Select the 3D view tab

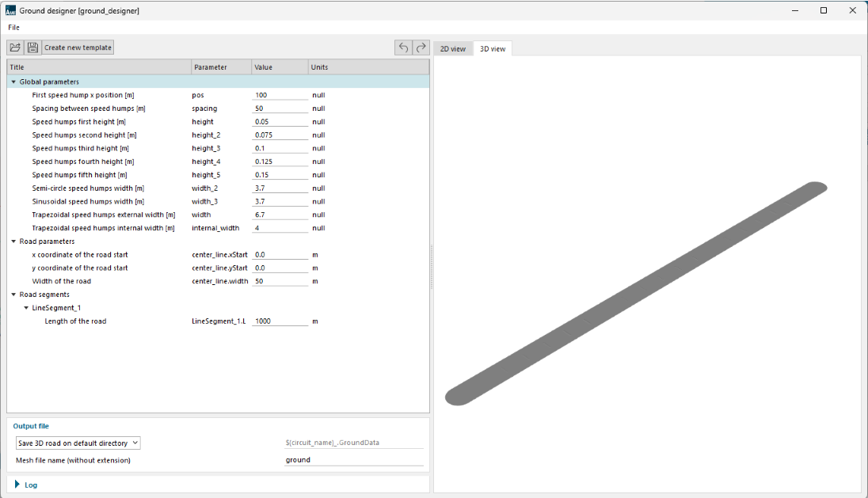493,49
